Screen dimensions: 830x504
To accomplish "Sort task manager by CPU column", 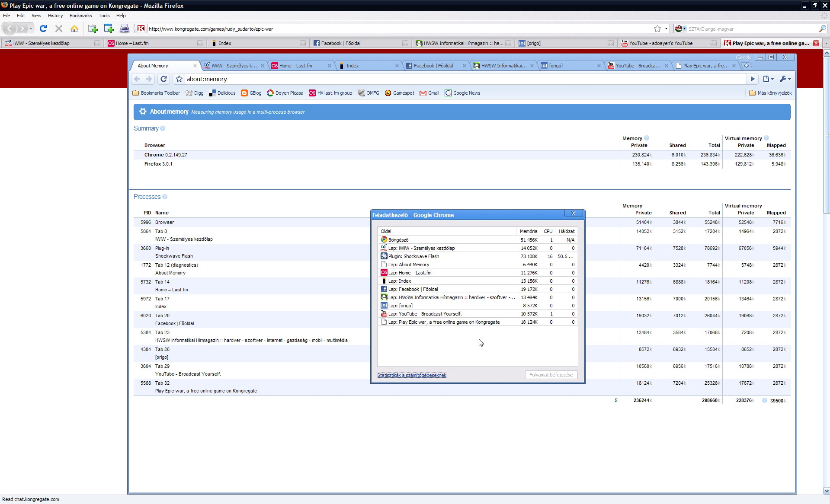I will tap(548, 231).
